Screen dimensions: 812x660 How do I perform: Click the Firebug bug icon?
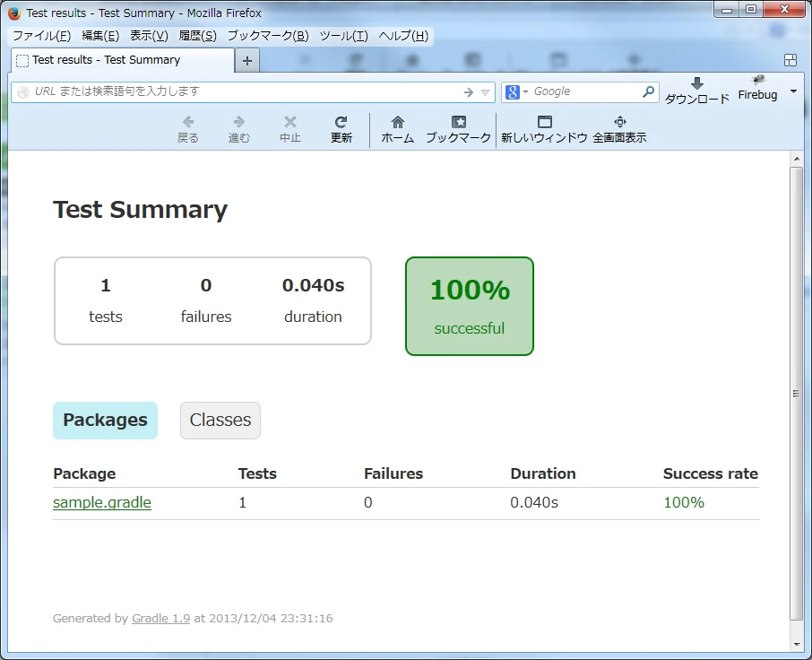(758, 80)
